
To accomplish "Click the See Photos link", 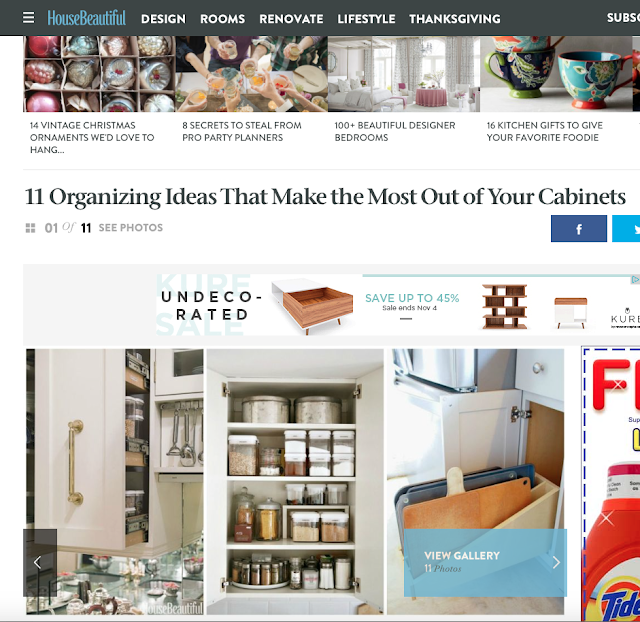I will coord(131,228).
